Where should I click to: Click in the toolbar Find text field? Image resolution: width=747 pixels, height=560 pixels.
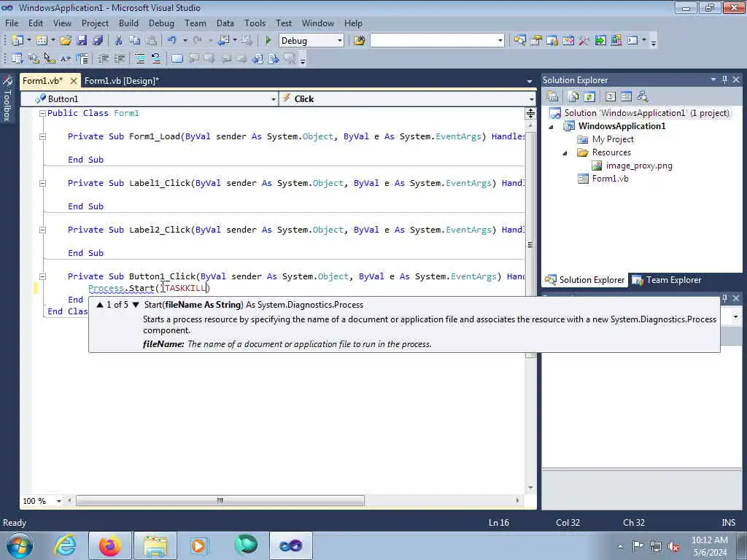(x=433, y=41)
